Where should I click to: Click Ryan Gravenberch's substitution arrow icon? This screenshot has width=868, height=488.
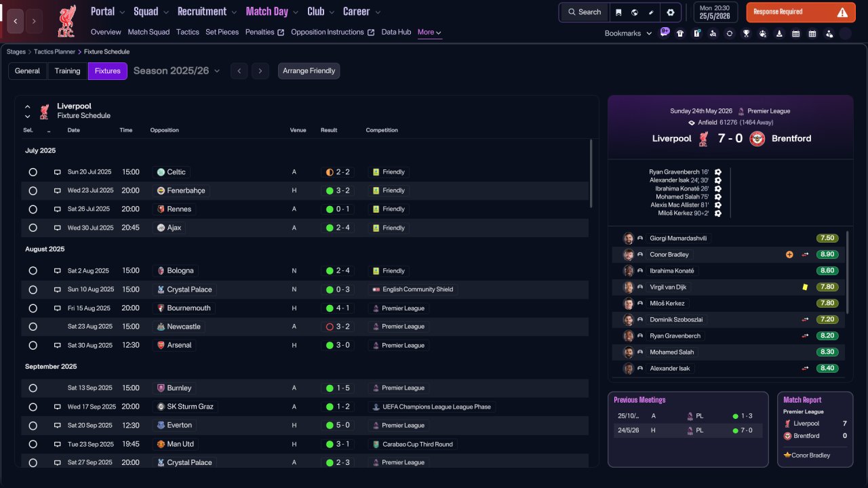click(x=806, y=336)
